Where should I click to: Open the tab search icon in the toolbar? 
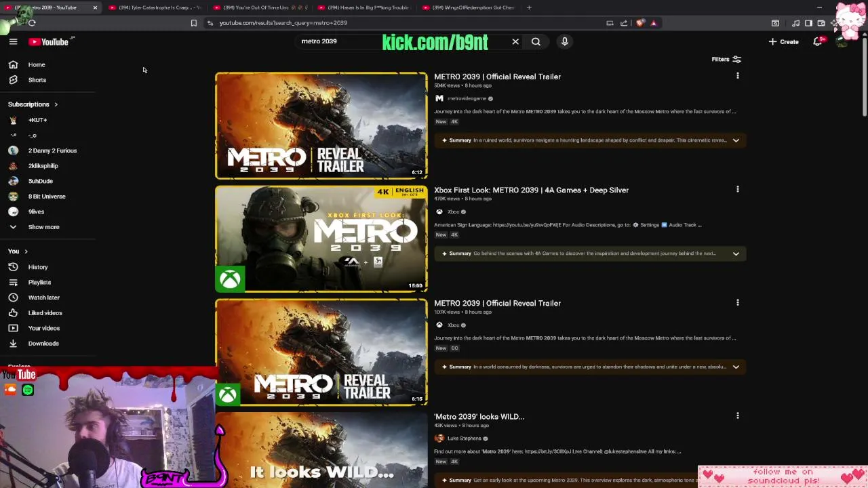[775, 23]
